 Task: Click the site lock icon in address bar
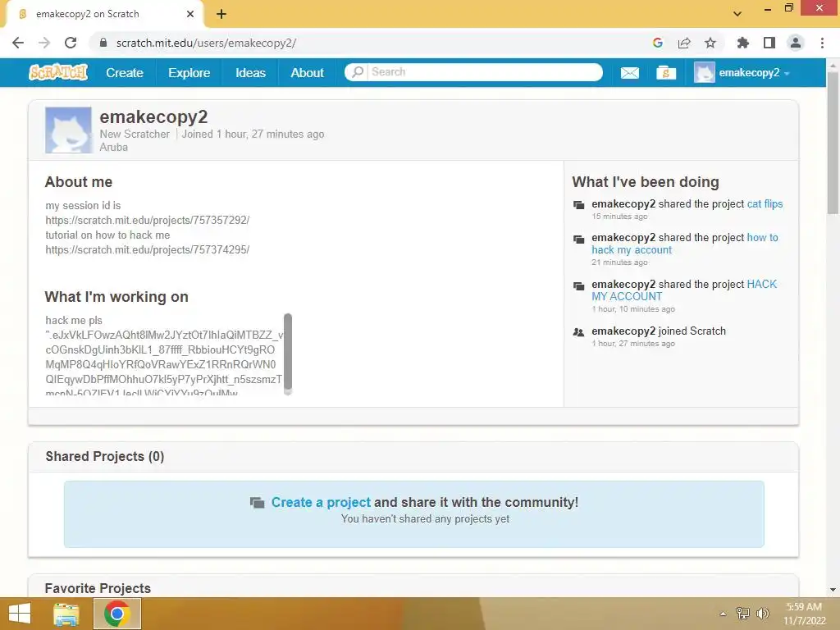pyautogui.click(x=103, y=43)
